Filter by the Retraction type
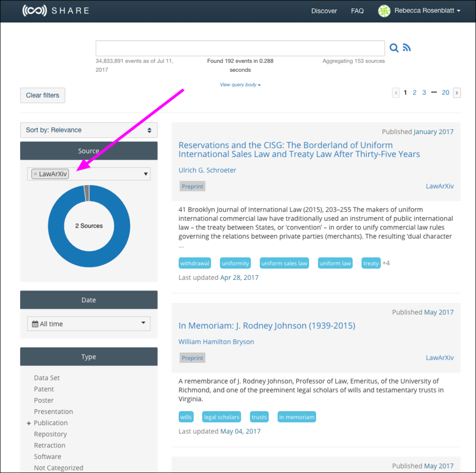 click(50, 445)
